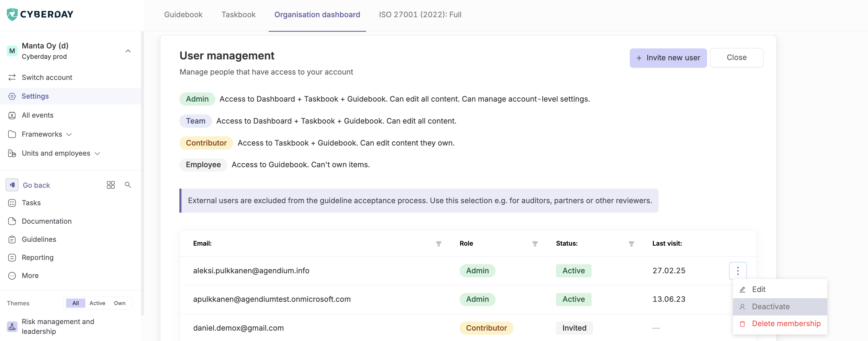
Task: Open the ISO 27001 (2022): Full tab
Action: point(420,15)
